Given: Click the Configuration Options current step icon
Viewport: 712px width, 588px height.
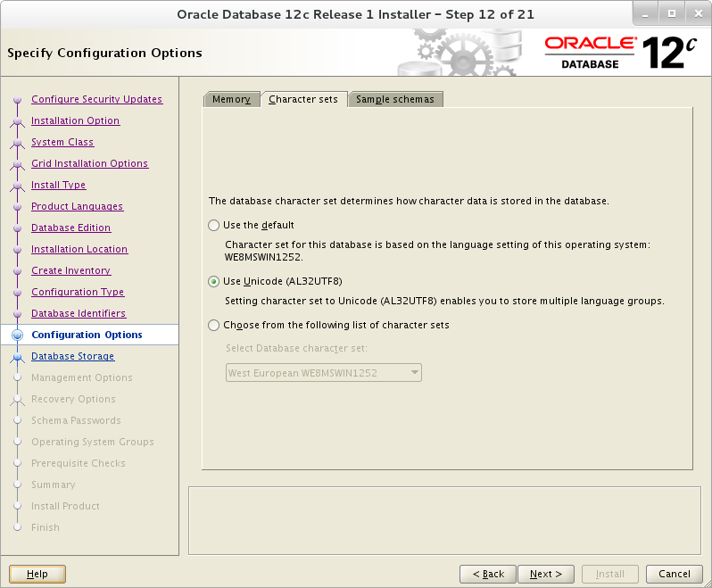Looking at the screenshot, I should 17,335.
